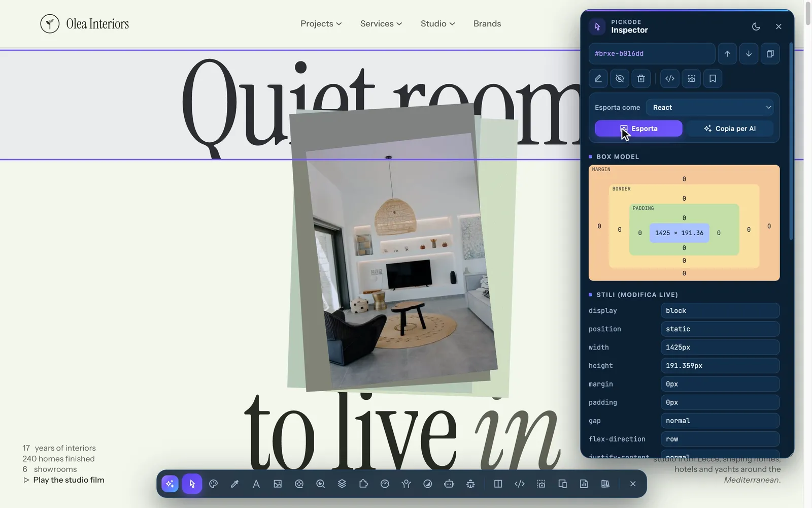812x508 pixels.
Task: Open the color palette tool in bottom toolbar
Action: 213,484
